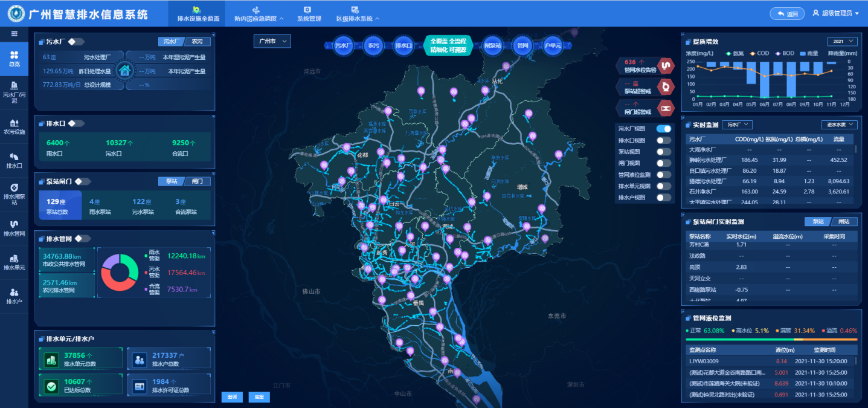Turn off the 污水厂视图 switch
This screenshot has width=868, height=408.
(663, 129)
